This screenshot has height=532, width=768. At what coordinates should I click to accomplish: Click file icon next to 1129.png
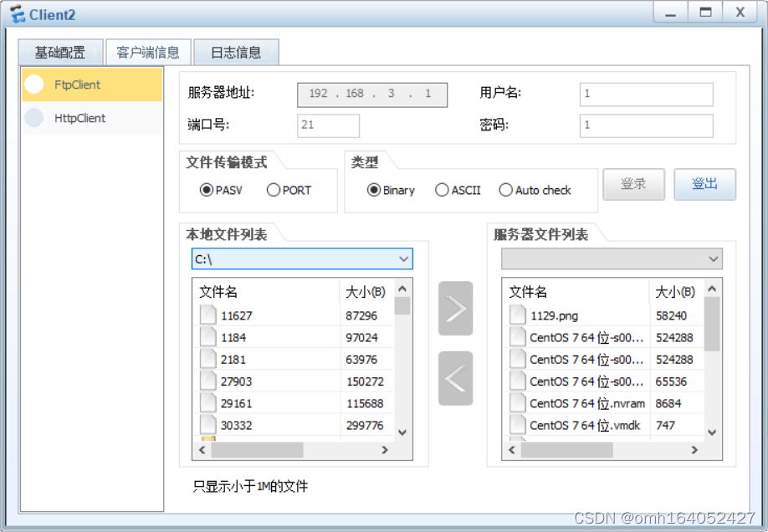pos(518,315)
